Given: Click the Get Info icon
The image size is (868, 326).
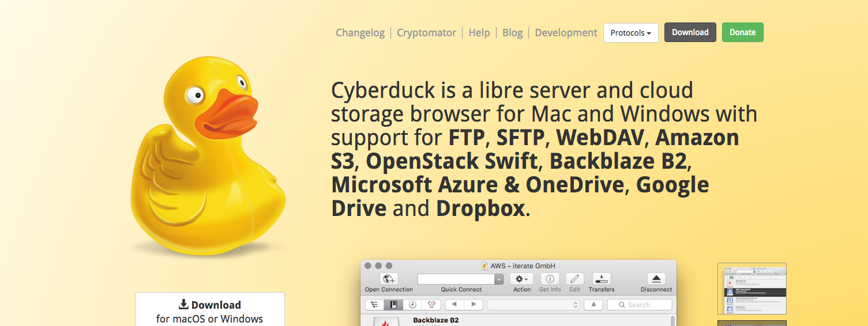Looking at the screenshot, I should [550, 279].
